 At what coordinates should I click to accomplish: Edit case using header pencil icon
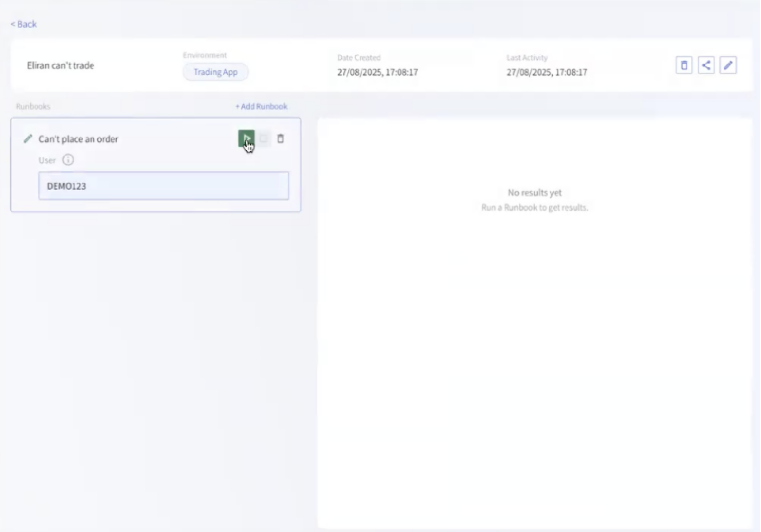[x=728, y=65]
